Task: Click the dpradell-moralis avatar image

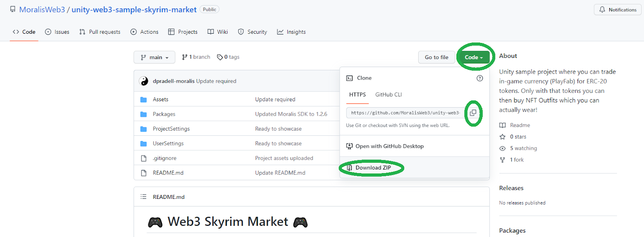Action: tap(144, 81)
